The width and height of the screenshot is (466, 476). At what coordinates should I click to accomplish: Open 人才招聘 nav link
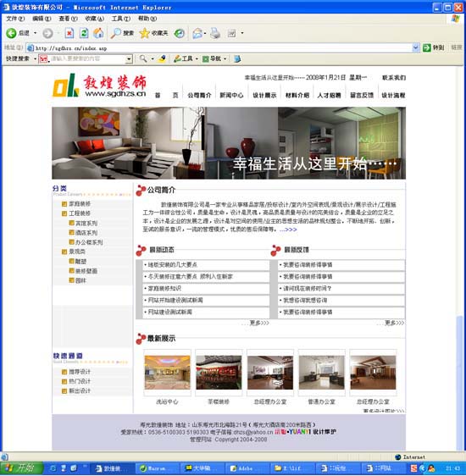click(x=329, y=96)
